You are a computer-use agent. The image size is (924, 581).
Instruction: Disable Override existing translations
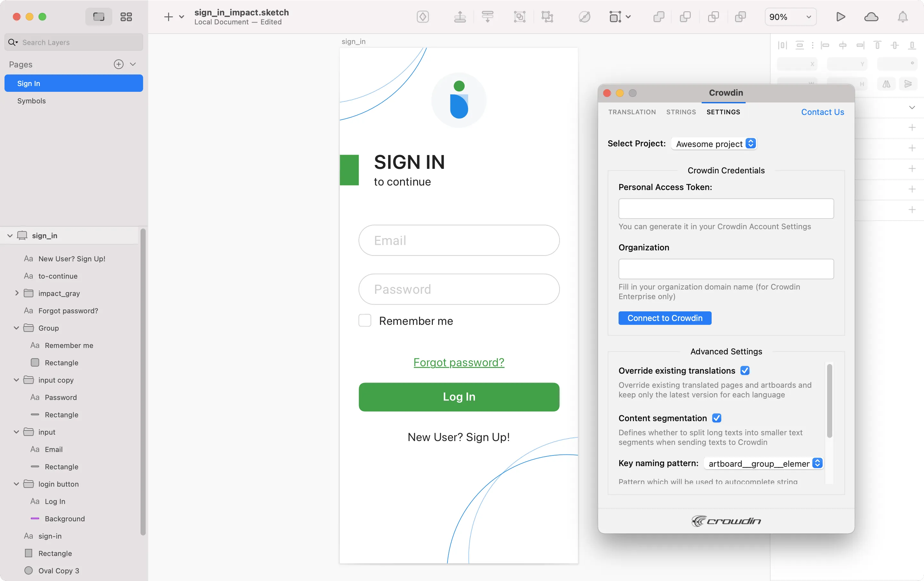745,370
